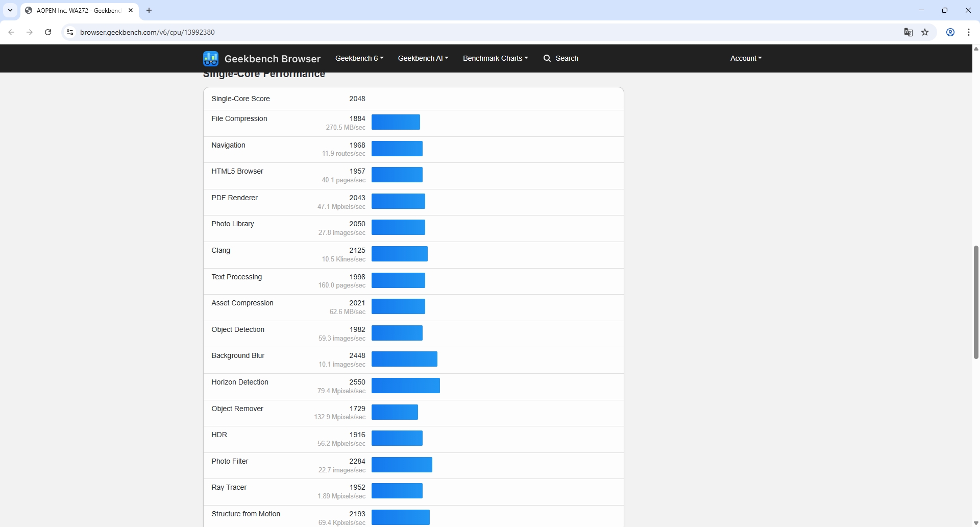980x527 pixels.
Task: Restore down the Chrome window
Action: 945,10
